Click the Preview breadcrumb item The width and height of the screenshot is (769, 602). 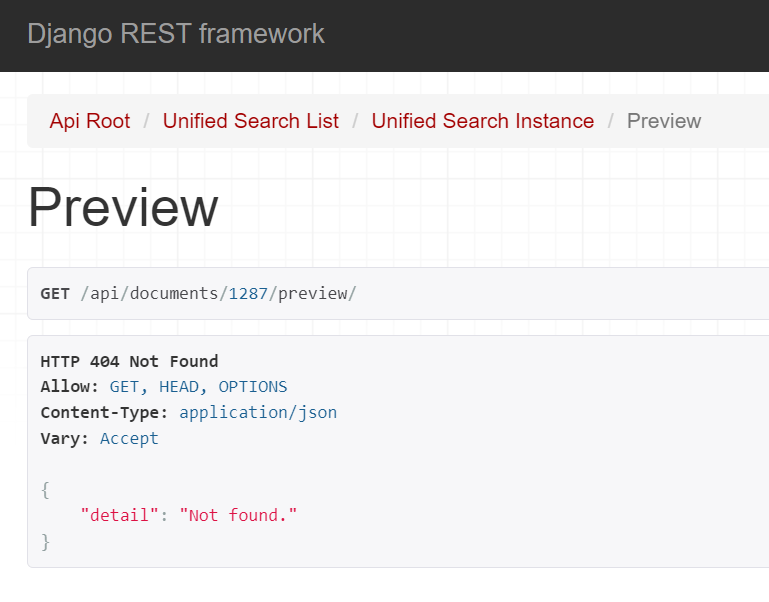point(664,121)
